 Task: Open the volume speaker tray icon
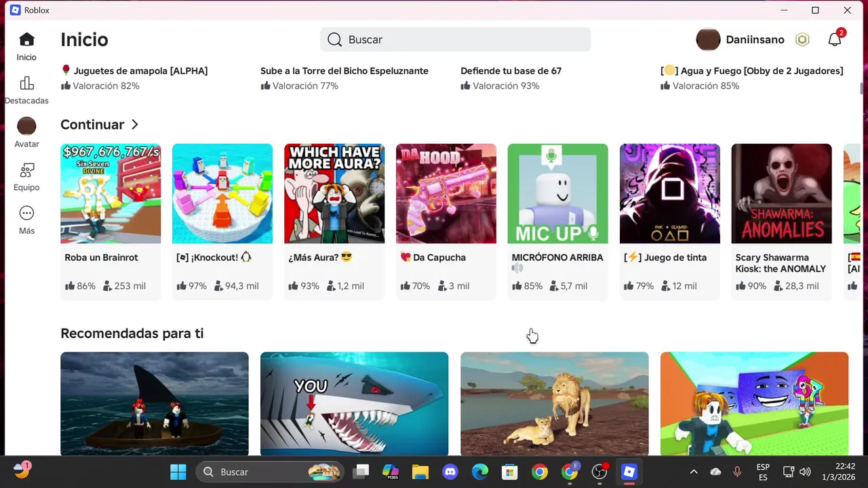coord(806,472)
